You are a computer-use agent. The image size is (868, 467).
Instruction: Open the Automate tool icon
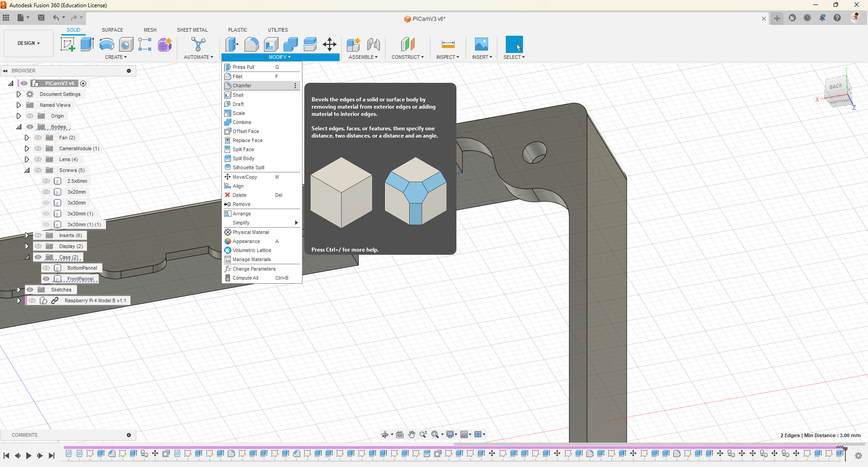tap(198, 44)
